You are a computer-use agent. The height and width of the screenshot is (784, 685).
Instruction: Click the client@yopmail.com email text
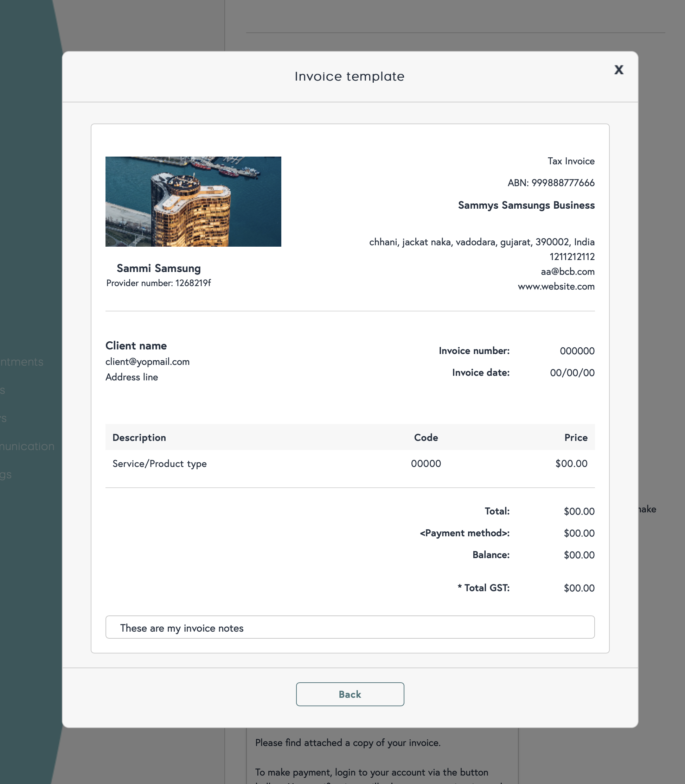coord(148,362)
